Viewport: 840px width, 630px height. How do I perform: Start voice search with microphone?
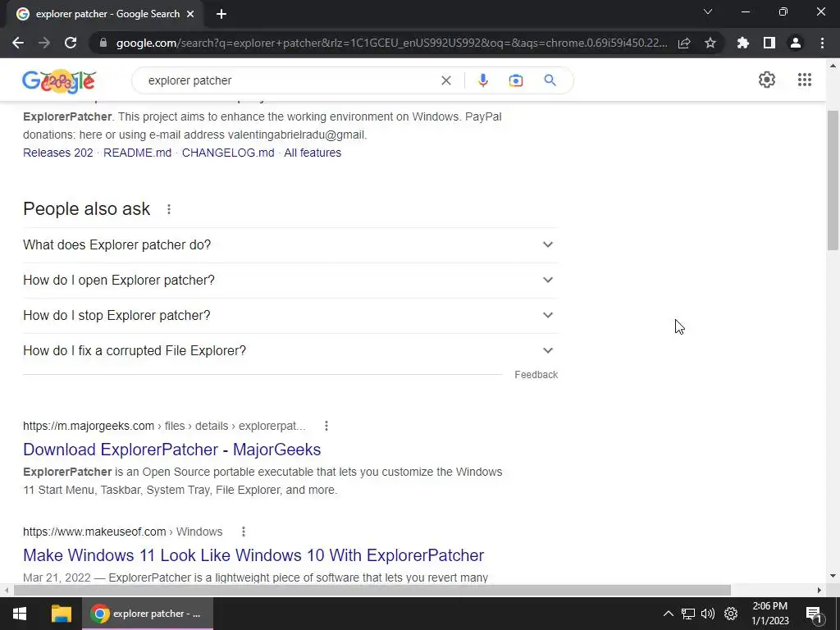pyautogui.click(x=482, y=80)
